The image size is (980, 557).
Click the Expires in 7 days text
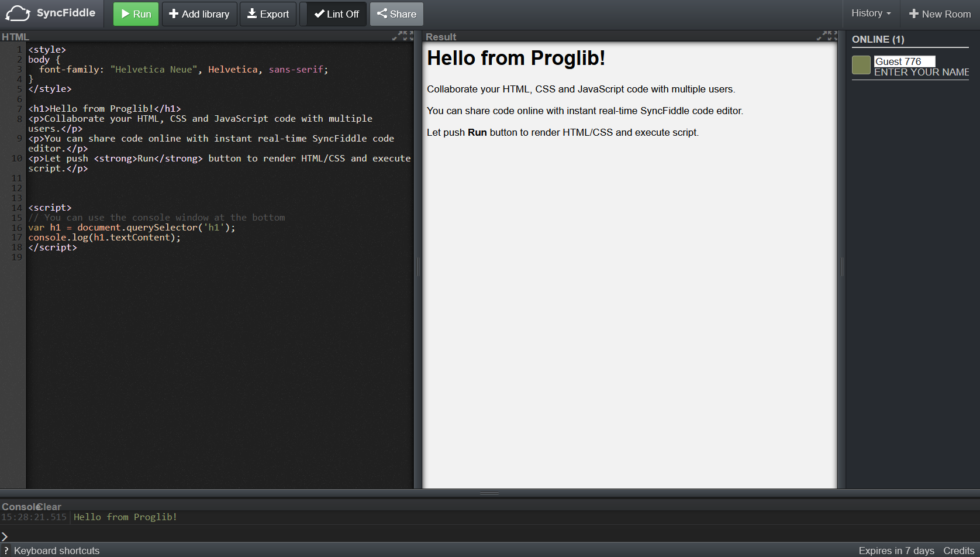click(x=896, y=551)
